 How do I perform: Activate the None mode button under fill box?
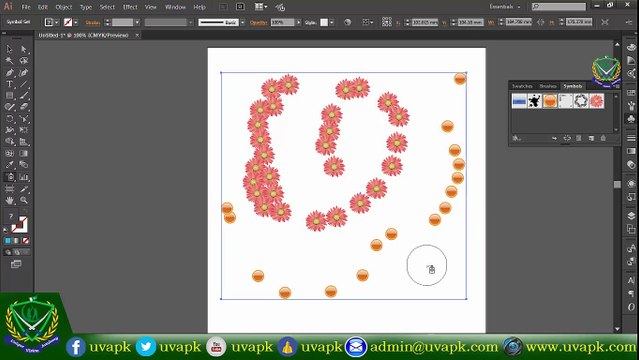click(25, 241)
